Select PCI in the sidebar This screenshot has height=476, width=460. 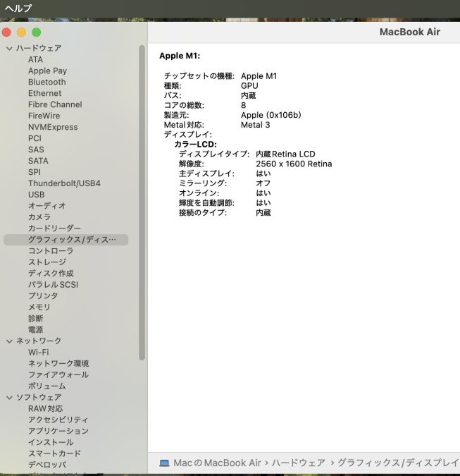(x=35, y=138)
